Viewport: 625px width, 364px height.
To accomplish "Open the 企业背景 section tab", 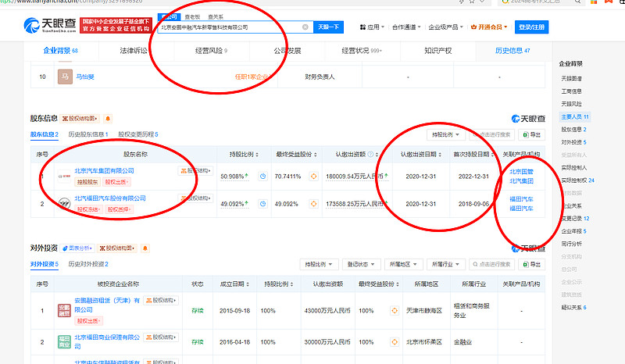I will (x=61, y=51).
